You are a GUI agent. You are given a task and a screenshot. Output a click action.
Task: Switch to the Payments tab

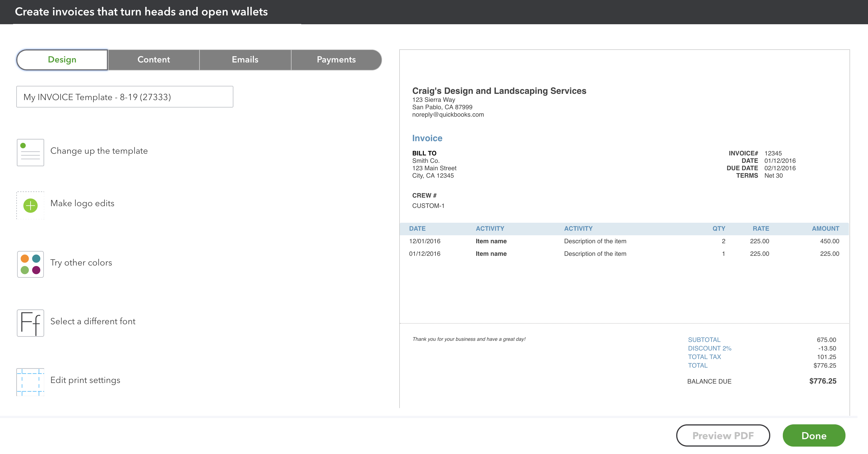pyautogui.click(x=336, y=59)
